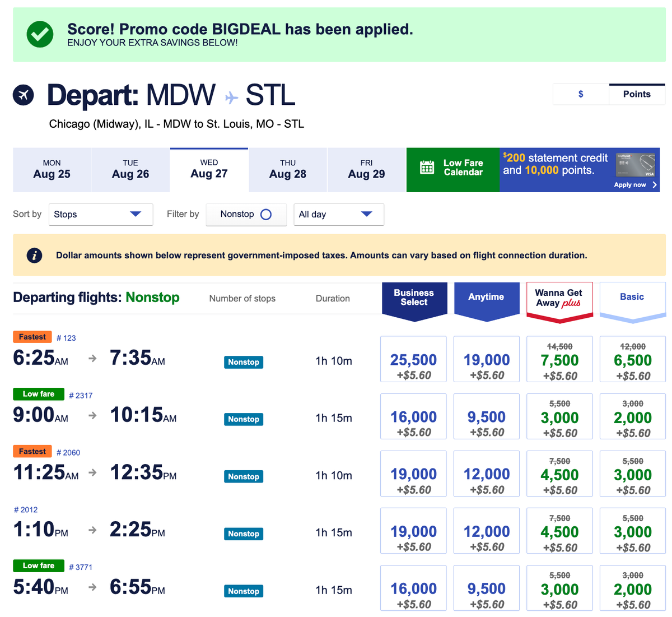Select 6,500 Basic fare for 6:25AM flight
The width and height of the screenshot is (672, 617).
[633, 359]
